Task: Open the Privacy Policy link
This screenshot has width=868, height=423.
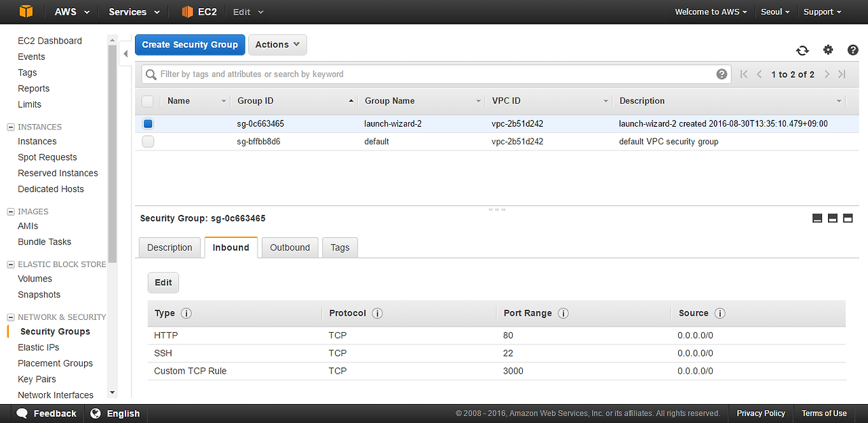Action: tap(761, 413)
